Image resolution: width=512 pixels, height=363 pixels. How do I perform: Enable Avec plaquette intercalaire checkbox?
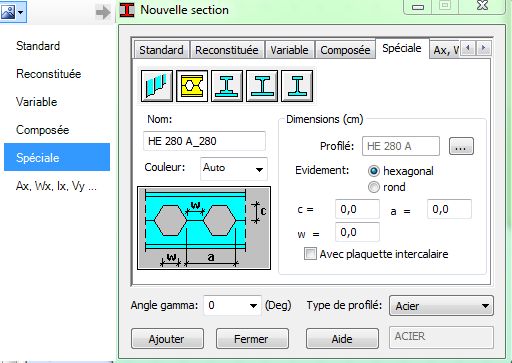[x=310, y=254]
